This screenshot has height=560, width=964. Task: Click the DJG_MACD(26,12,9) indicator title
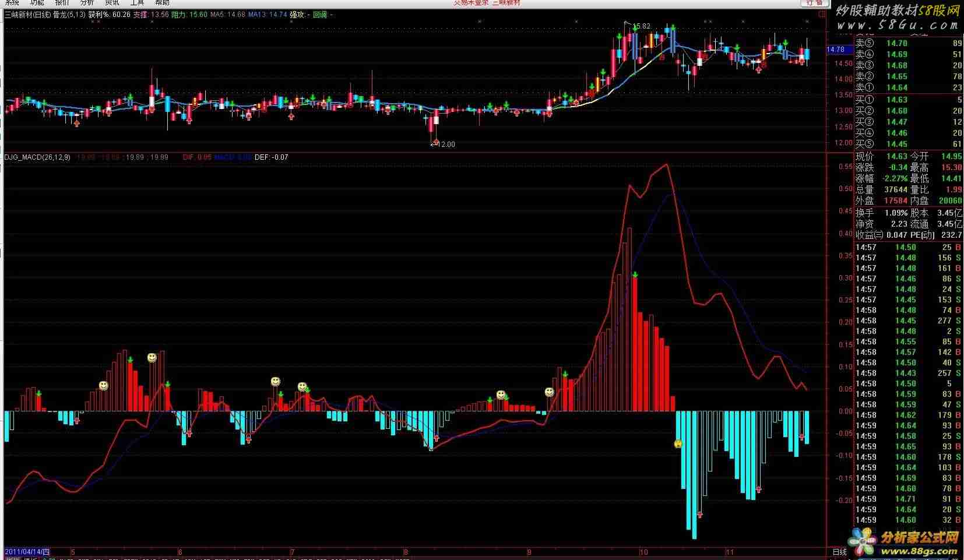37,157
